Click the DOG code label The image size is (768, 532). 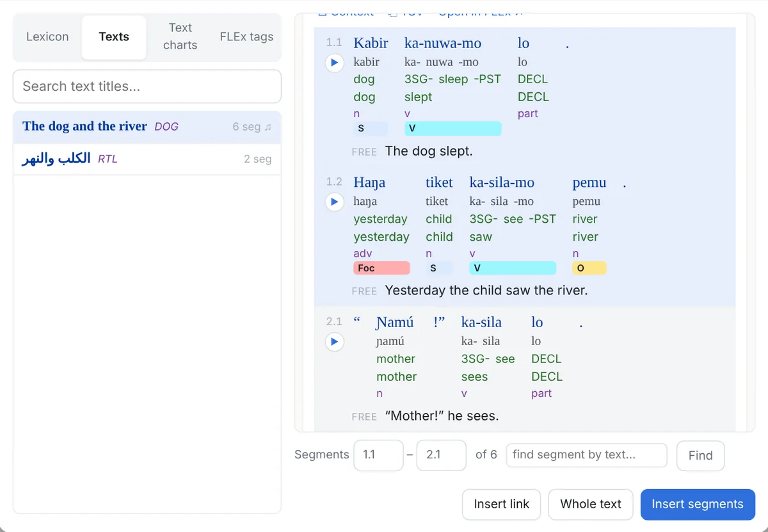(166, 127)
